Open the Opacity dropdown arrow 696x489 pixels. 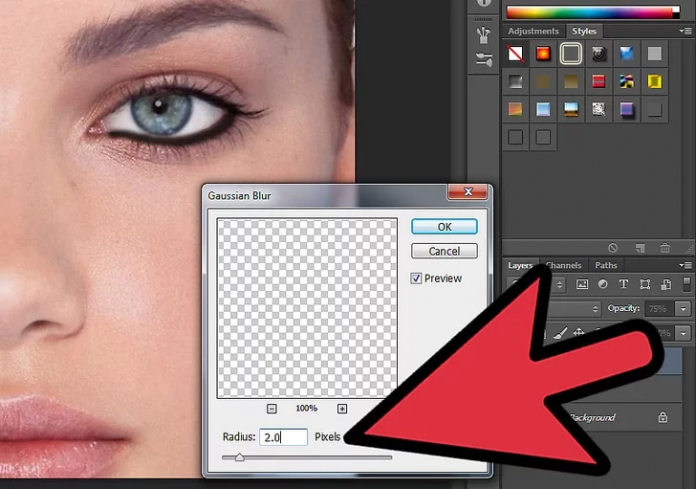click(683, 309)
